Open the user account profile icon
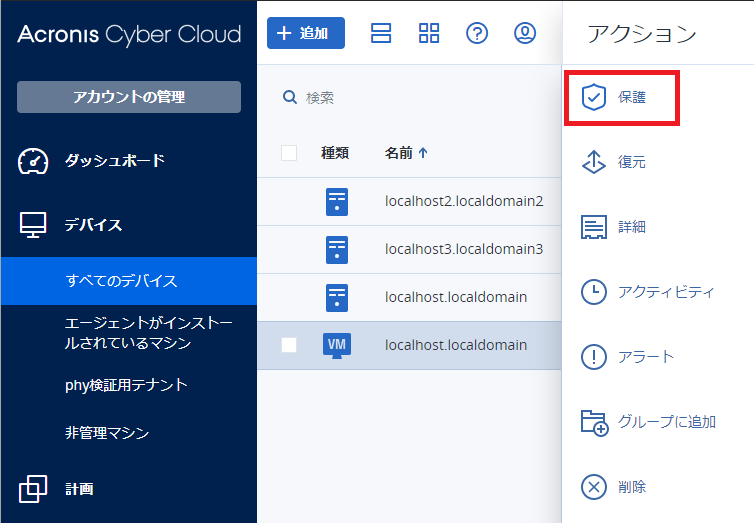This screenshot has width=754, height=523. [525, 33]
